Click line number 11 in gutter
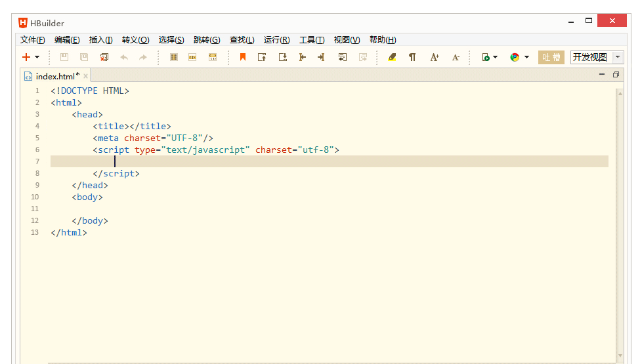Screen dimensions: 640x364 pos(35,209)
